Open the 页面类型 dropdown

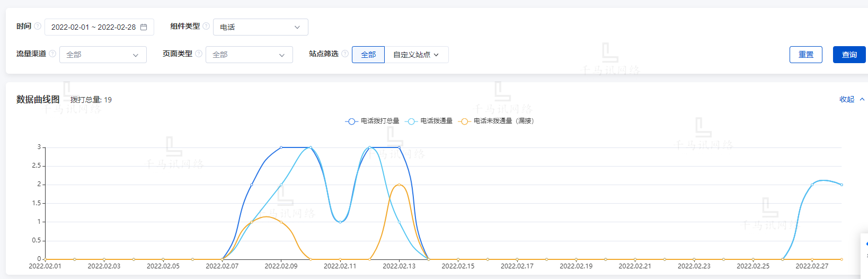click(x=249, y=55)
